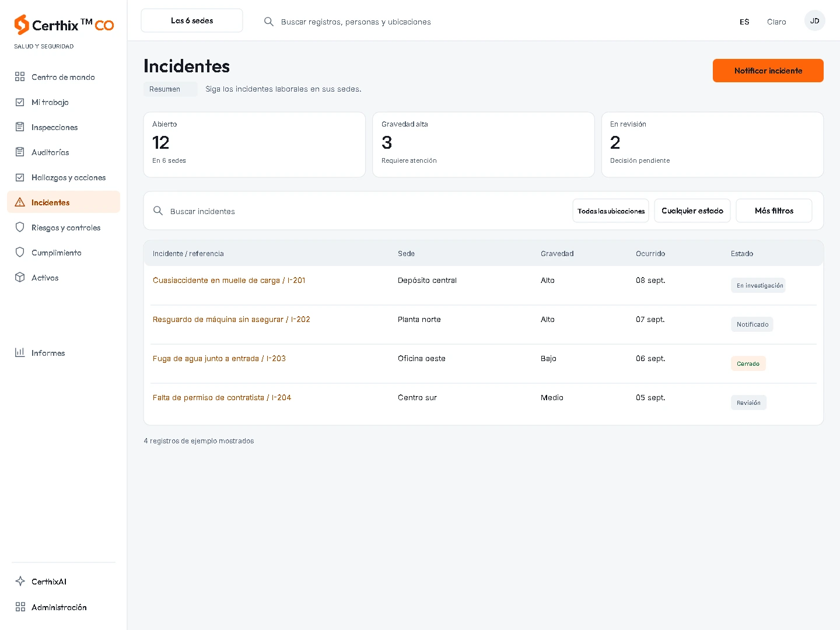
Task: Open Cuasiaccidente en muelle de carga I-201
Action: point(229,281)
